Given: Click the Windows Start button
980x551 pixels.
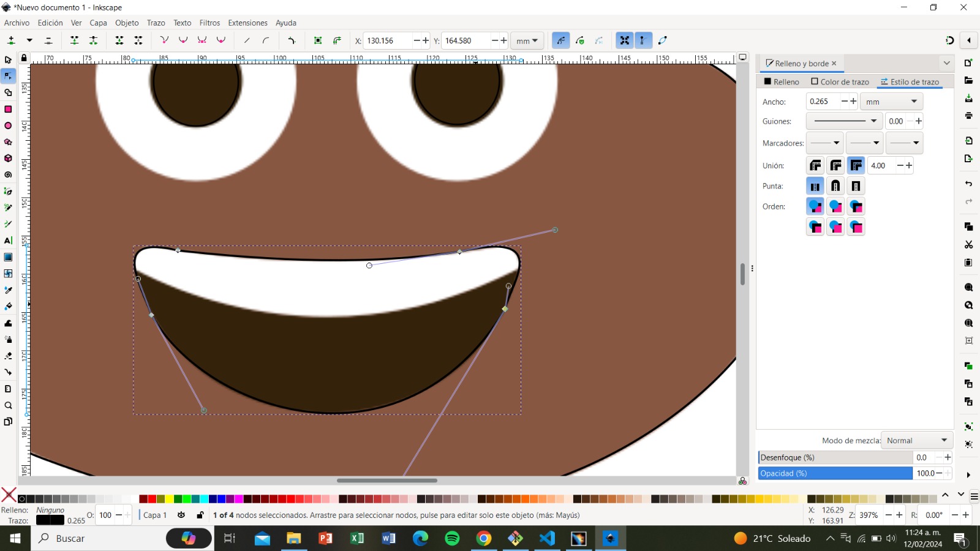Looking at the screenshot, I should (15, 538).
